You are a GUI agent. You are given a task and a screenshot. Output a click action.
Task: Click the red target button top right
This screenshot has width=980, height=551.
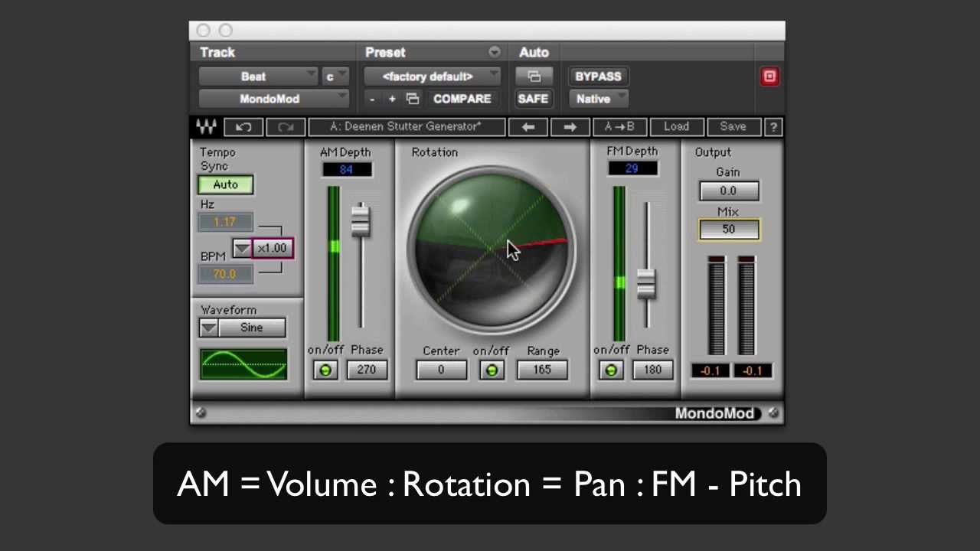[x=769, y=77]
